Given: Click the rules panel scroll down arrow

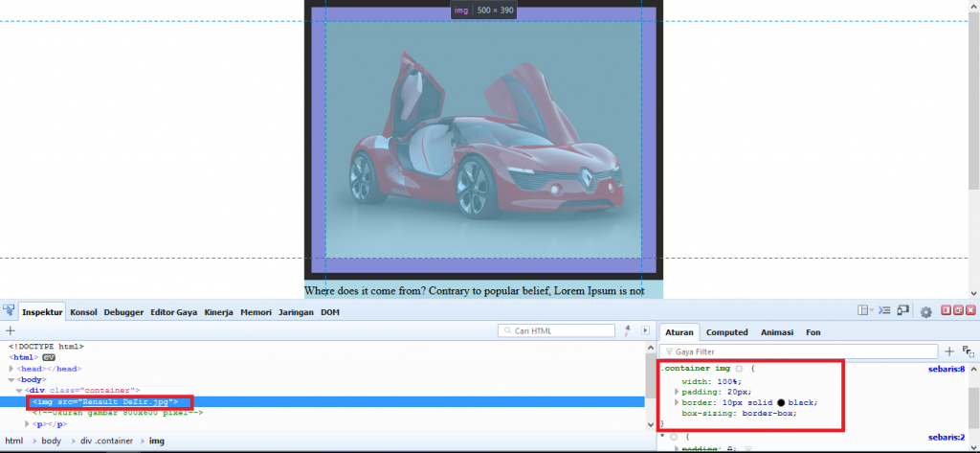Looking at the screenshot, I should click(973, 445).
